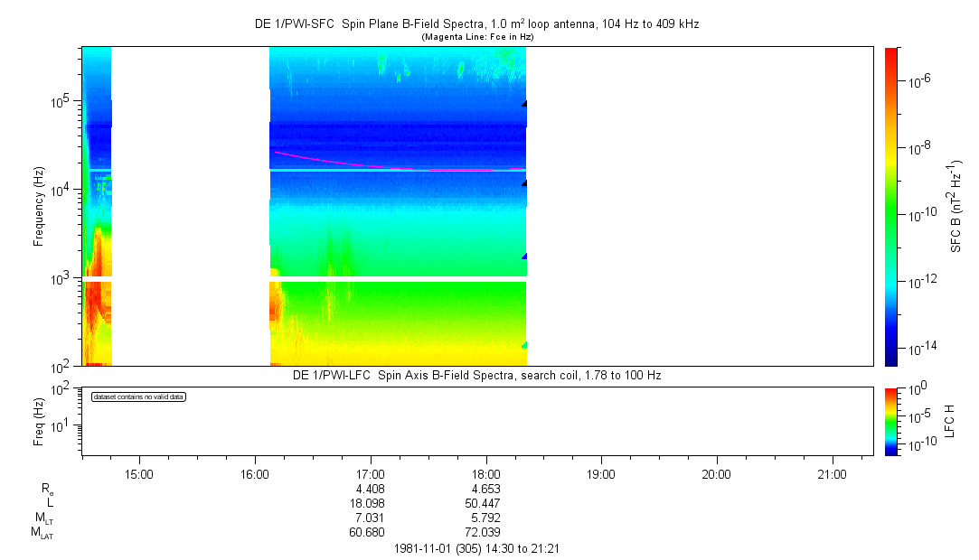Screen dimensions: 979x560
Task: Select the 'Frequency (Hz)' vertical axis label
Action: (39, 206)
